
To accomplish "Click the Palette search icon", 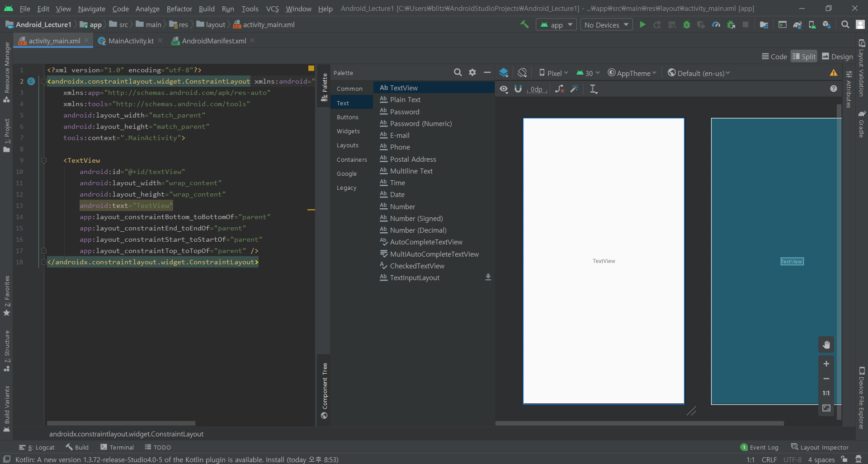I will point(458,72).
